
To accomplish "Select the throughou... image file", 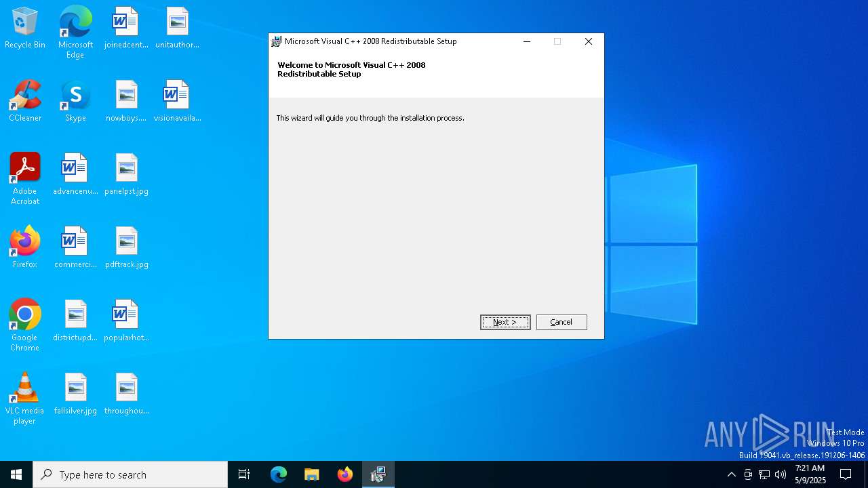I will pos(126,394).
